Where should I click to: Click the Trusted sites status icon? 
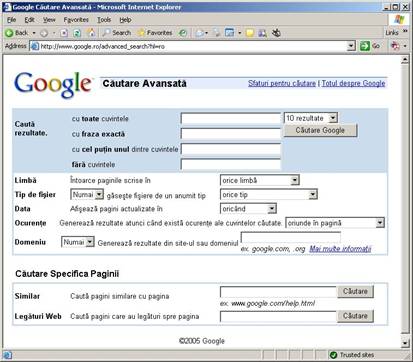pyautogui.click(x=333, y=355)
